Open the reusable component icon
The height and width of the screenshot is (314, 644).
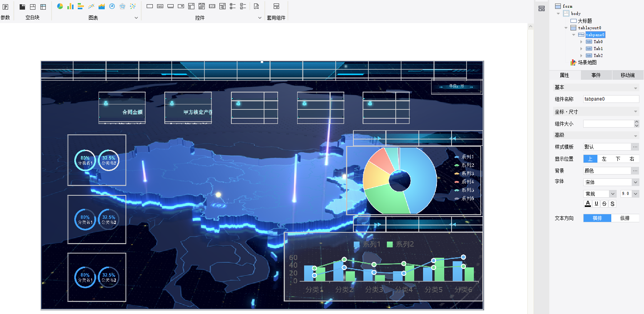276,6
